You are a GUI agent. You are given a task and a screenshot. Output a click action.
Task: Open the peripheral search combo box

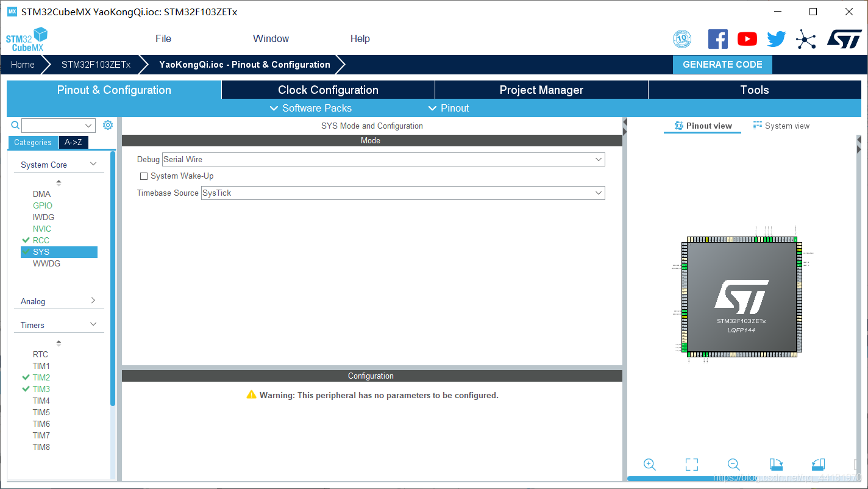(x=59, y=126)
